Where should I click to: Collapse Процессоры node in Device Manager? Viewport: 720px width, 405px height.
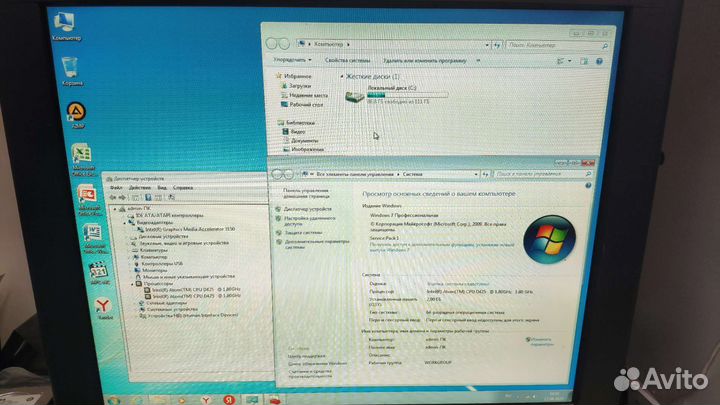(132, 284)
